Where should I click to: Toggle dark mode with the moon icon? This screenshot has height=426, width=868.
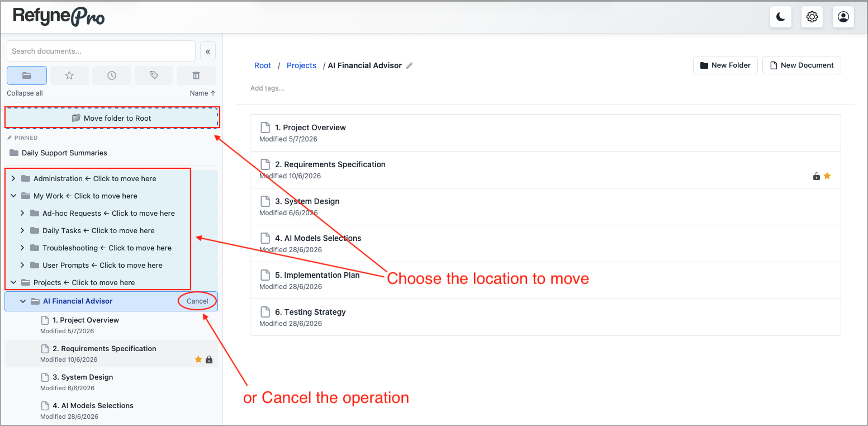780,17
